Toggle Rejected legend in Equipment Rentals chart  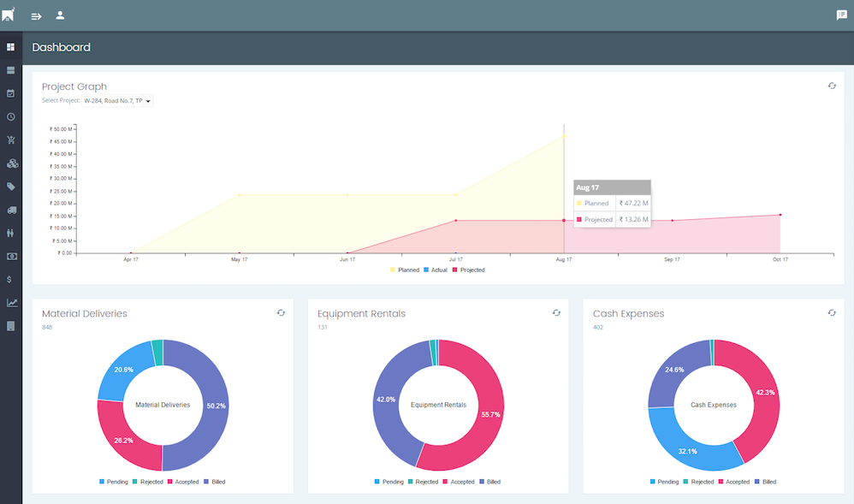(x=422, y=482)
